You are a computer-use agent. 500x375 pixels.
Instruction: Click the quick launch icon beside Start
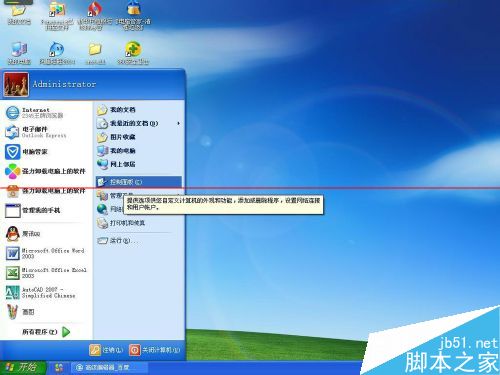tap(59, 368)
